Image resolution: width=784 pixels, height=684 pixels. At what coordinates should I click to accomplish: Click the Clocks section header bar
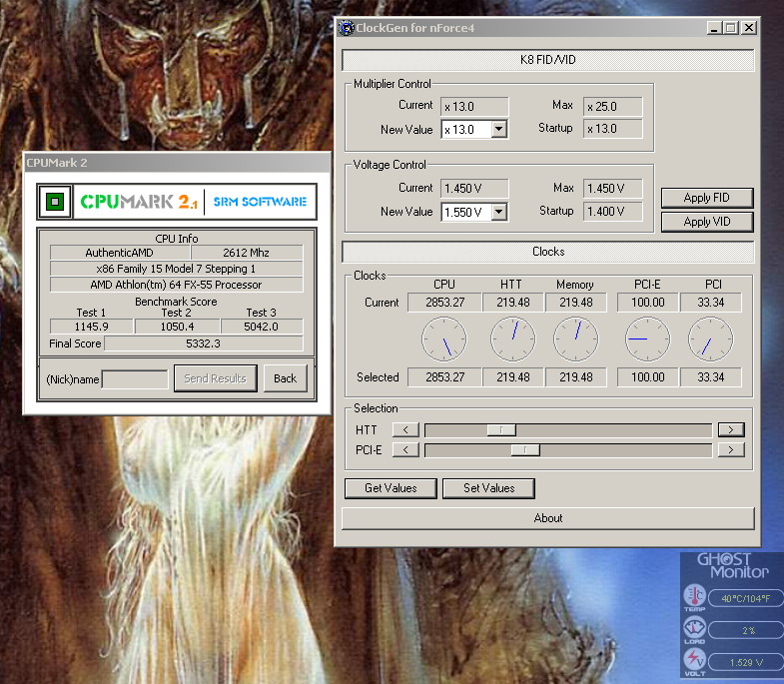pos(548,252)
